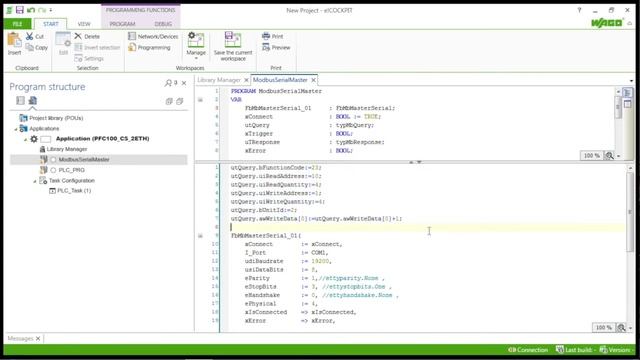The image size is (640, 360).
Task: Click the expand all icon in Program structure
Action: [169, 101]
